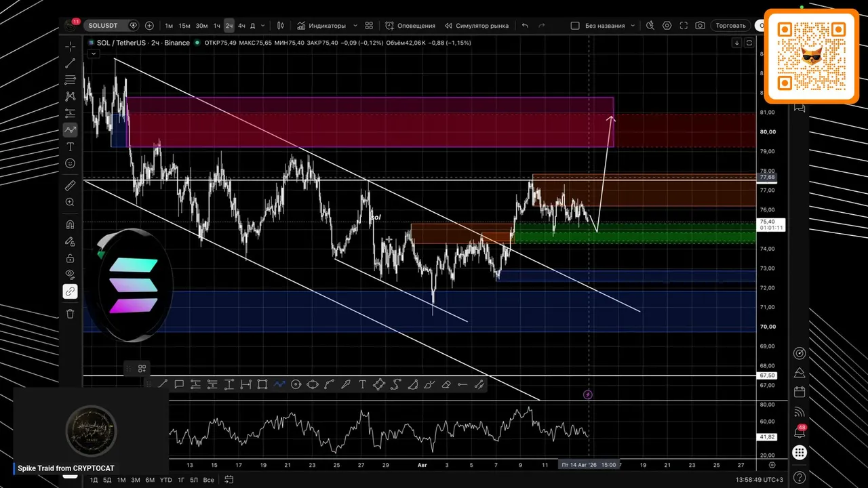Select the 6М date range

tap(150, 480)
